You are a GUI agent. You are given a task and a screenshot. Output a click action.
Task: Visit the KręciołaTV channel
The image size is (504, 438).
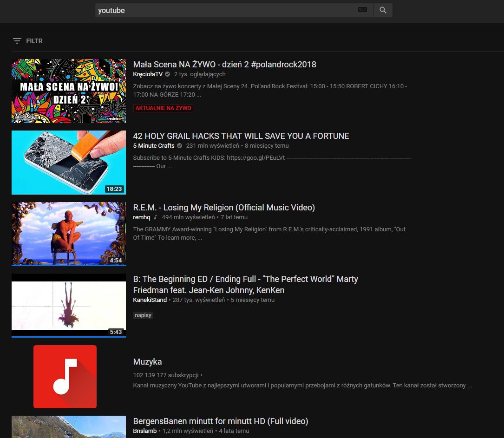(148, 74)
